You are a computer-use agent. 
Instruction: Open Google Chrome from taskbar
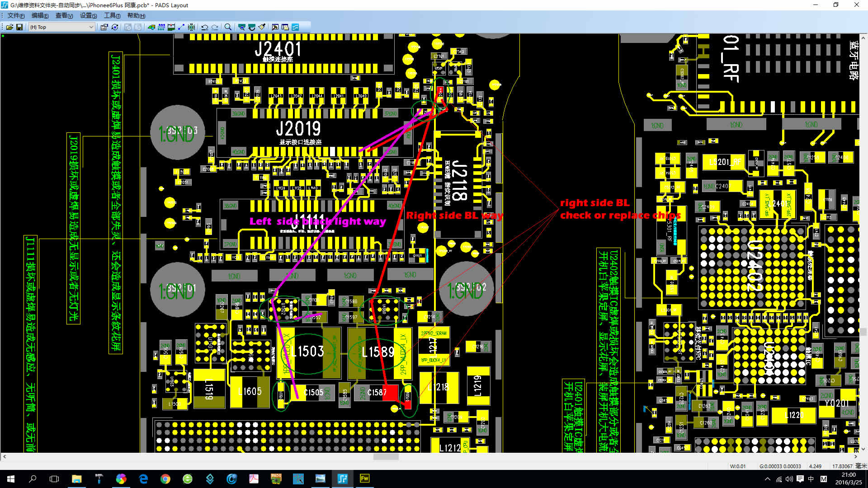(x=165, y=479)
